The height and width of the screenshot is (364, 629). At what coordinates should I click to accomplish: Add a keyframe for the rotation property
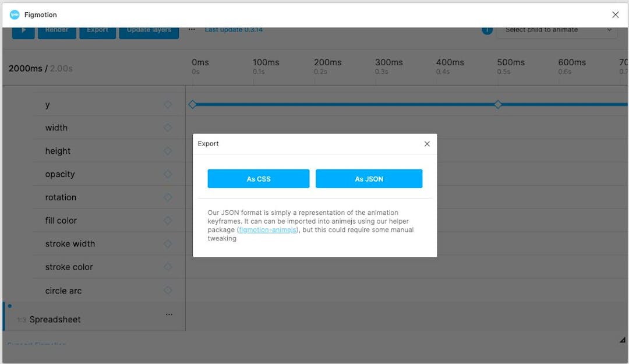pyautogui.click(x=168, y=197)
